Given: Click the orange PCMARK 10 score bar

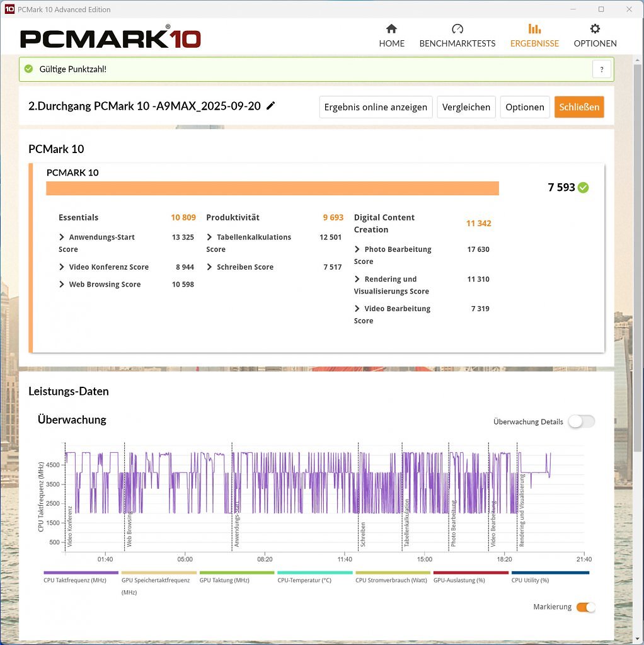Looking at the screenshot, I should tap(272, 188).
